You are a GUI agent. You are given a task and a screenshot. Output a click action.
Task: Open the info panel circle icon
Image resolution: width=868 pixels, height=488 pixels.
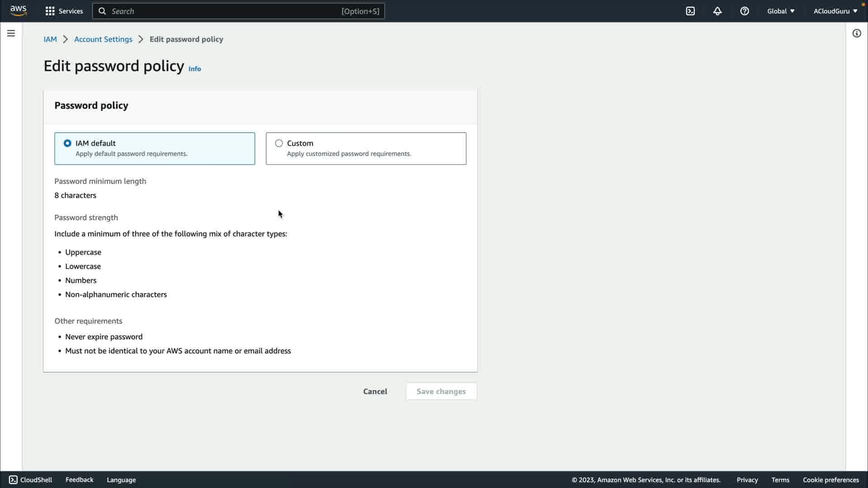pos(857,33)
